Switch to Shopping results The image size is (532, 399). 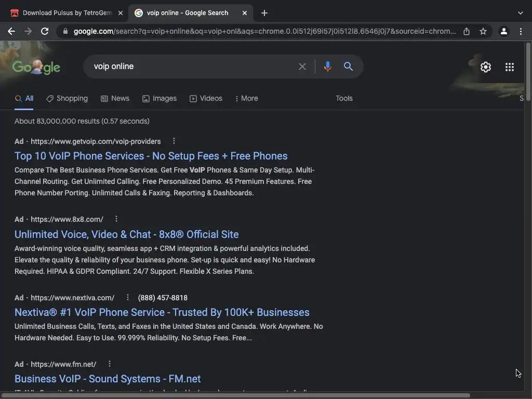coord(67,98)
